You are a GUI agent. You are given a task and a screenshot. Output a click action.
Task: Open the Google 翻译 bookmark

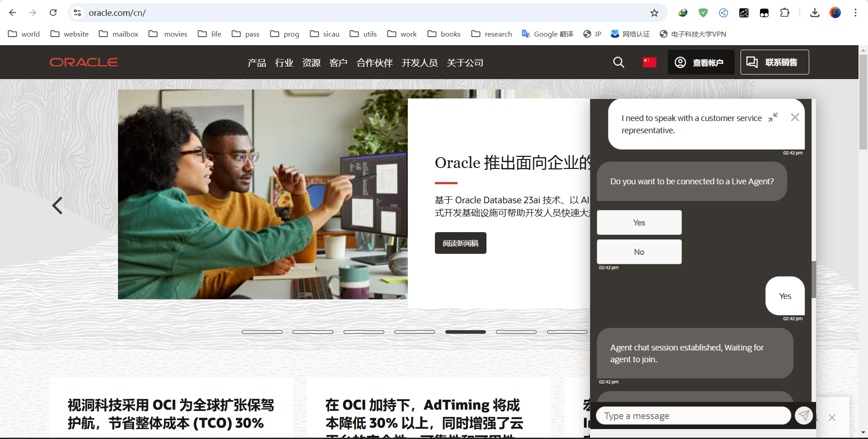tap(547, 34)
